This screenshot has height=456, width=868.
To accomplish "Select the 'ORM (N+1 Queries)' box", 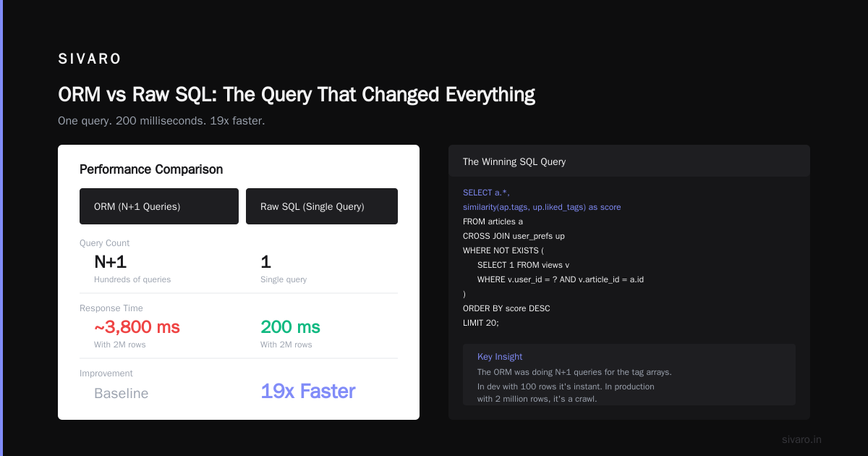I will tap(159, 206).
